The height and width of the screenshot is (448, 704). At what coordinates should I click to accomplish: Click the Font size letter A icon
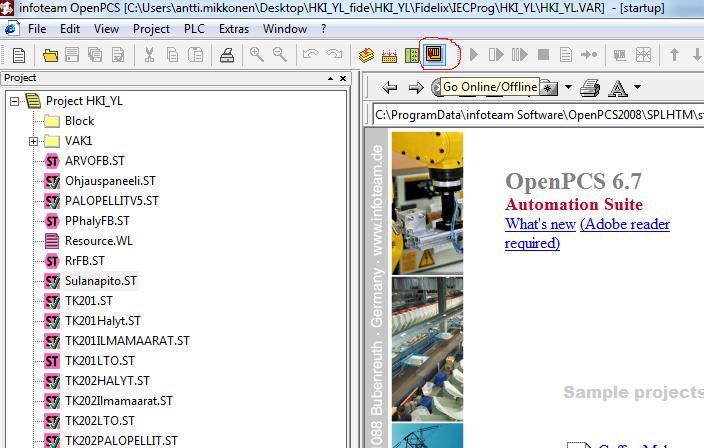(618, 88)
